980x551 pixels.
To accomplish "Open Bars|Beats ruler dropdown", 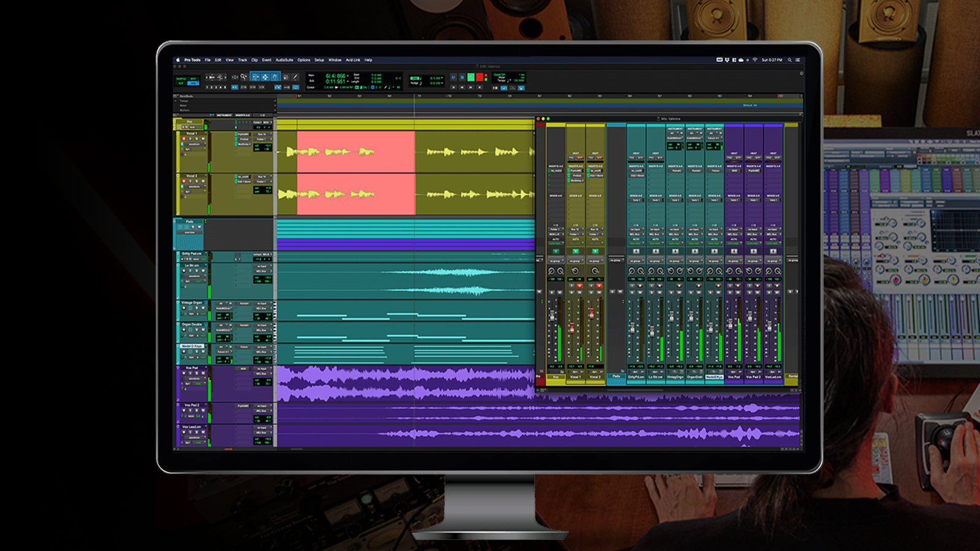I will click(175, 96).
